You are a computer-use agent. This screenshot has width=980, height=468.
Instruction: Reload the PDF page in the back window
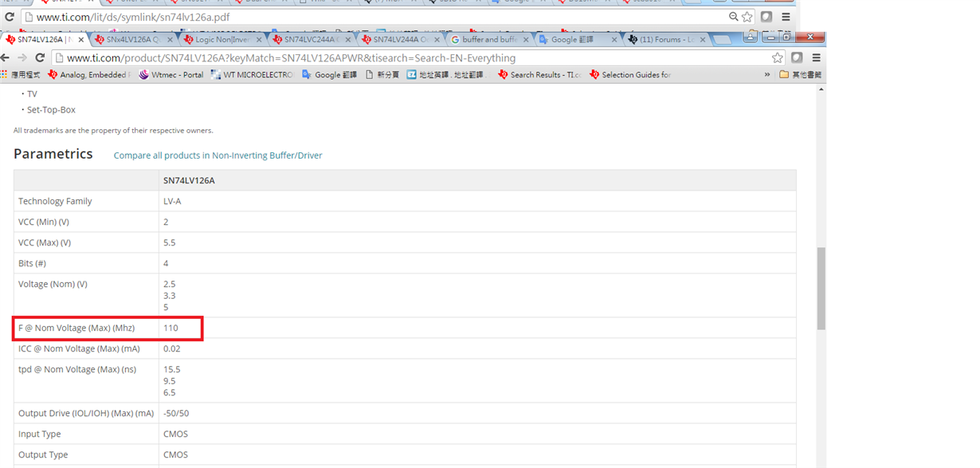click(x=10, y=17)
